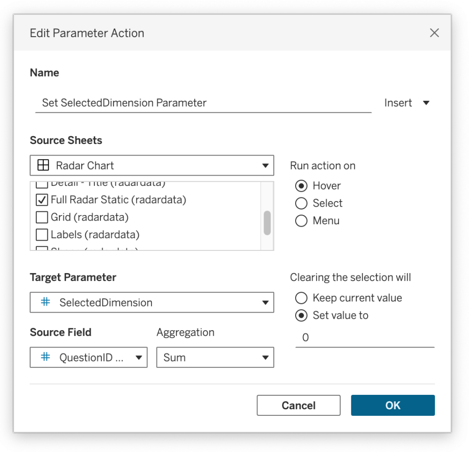Screen dimensions: 476x452
Task: Click the OK button
Action: (x=392, y=405)
